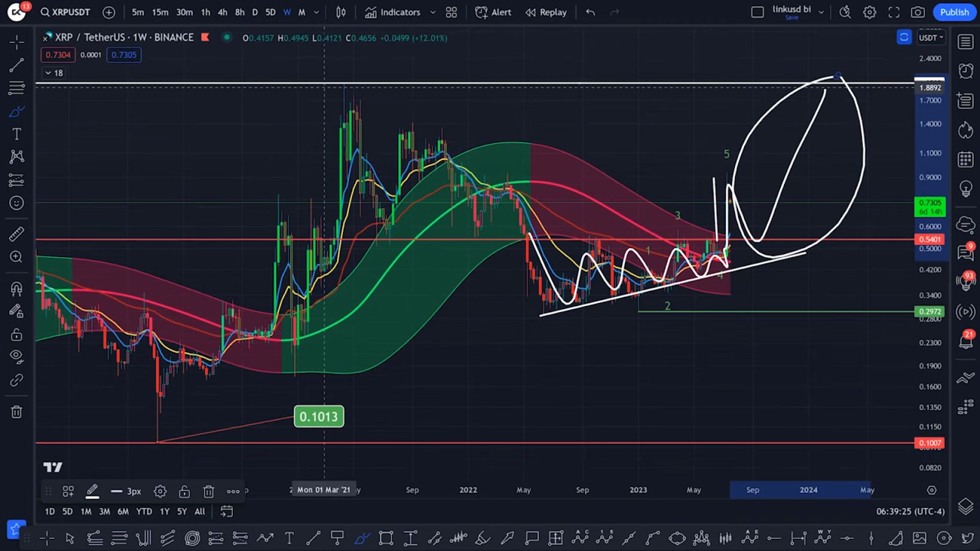Select the Measure ruler tool
This screenshot has width=980, height=551.
[16, 233]
